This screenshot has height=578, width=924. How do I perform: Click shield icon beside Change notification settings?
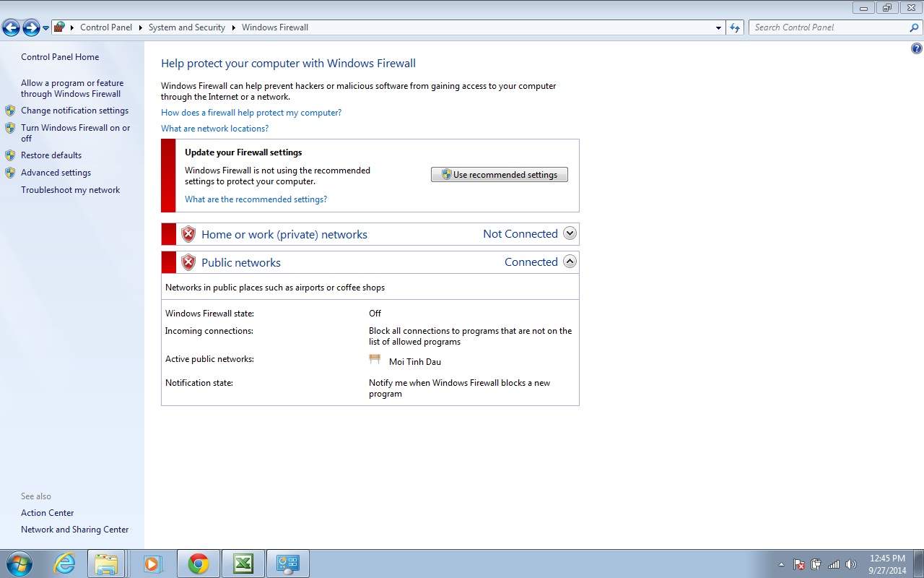point(10,111)
